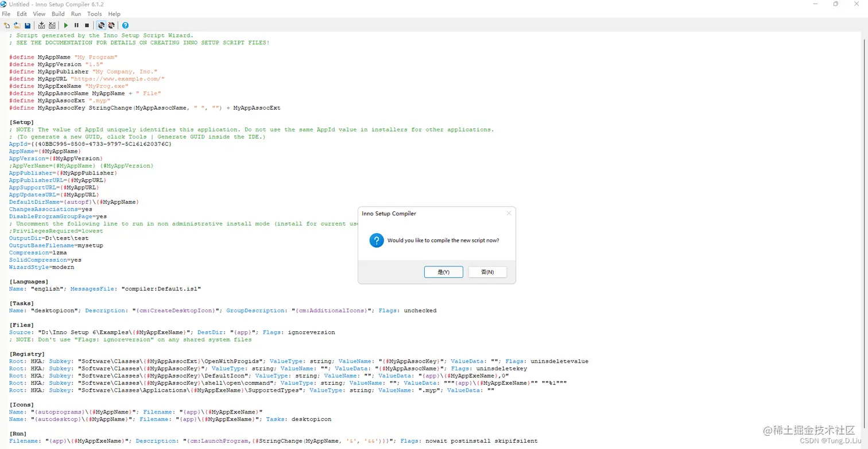This screenshot has width=868, height=449.
Task: Open the Tools menu
Action: point(95,14)
